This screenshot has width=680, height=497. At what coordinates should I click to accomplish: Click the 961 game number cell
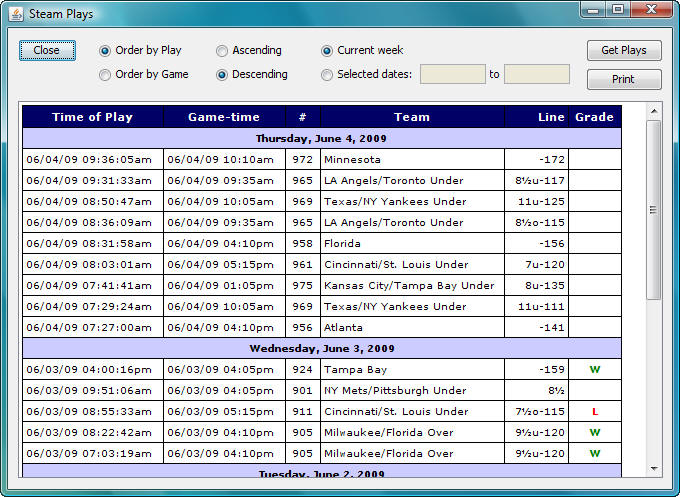point(303,264)
